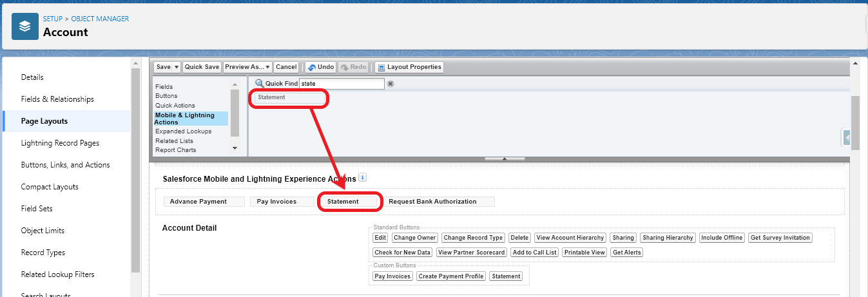Click the SETUP breadcrumb link

[x=53, y=19]
